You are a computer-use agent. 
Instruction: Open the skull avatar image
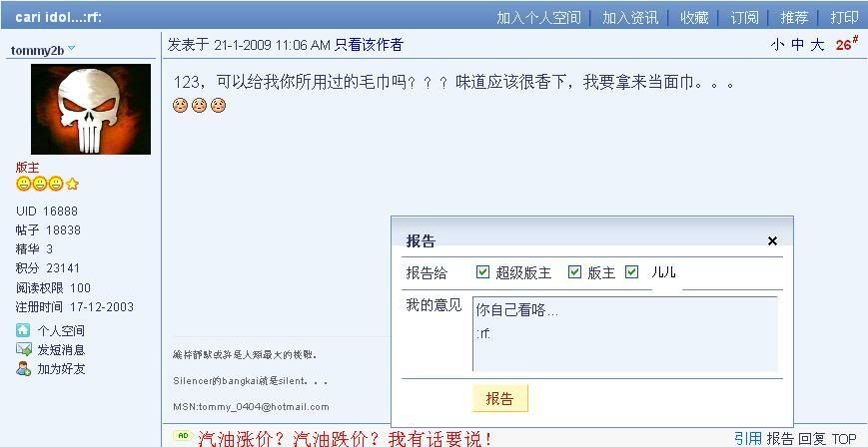click(x=91, y=109)
